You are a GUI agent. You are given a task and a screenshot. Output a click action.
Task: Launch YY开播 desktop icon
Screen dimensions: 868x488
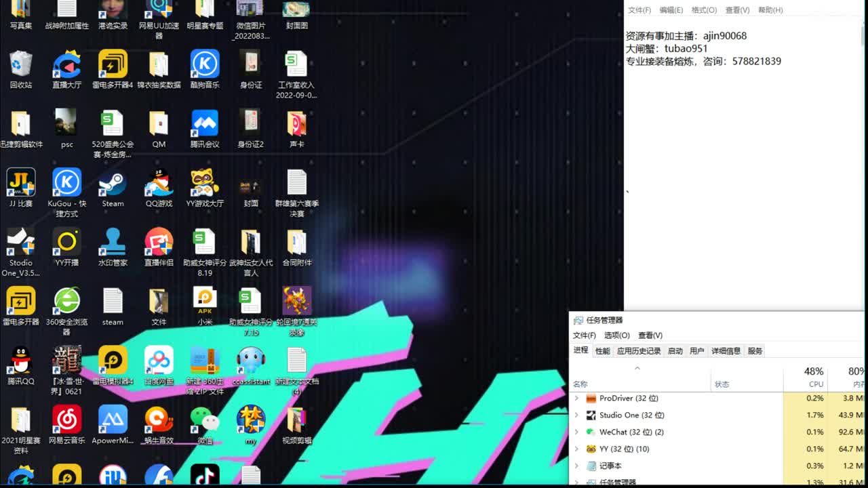(x=66, y=247)
